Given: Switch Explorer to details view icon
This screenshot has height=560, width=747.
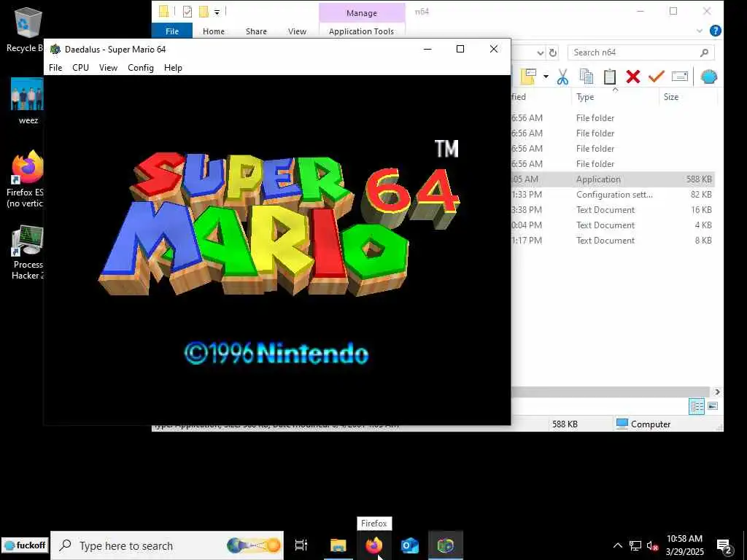Looking at the screenshot, I should [697, 406].
